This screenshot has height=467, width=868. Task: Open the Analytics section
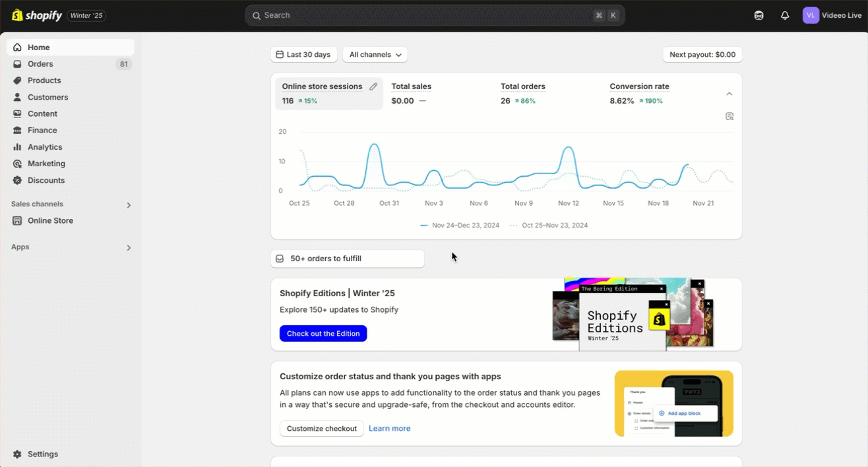pyautogui.click(x=45, y=147)
